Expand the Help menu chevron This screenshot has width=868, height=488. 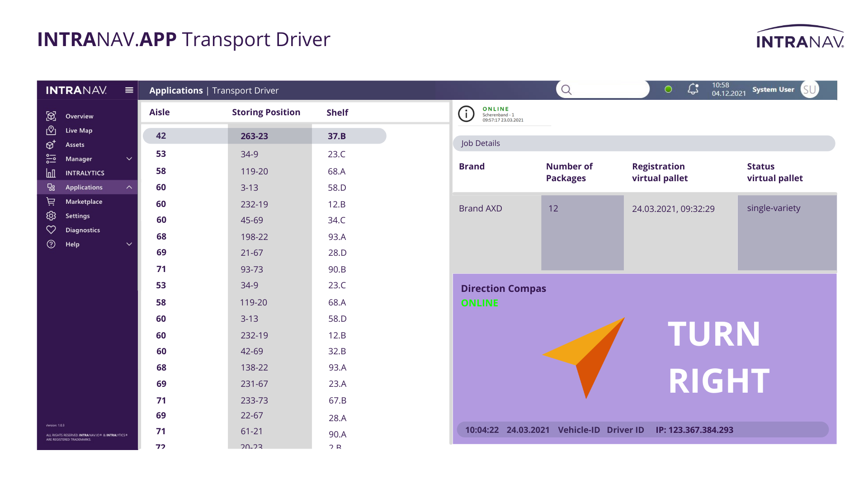tap(129, 244)
